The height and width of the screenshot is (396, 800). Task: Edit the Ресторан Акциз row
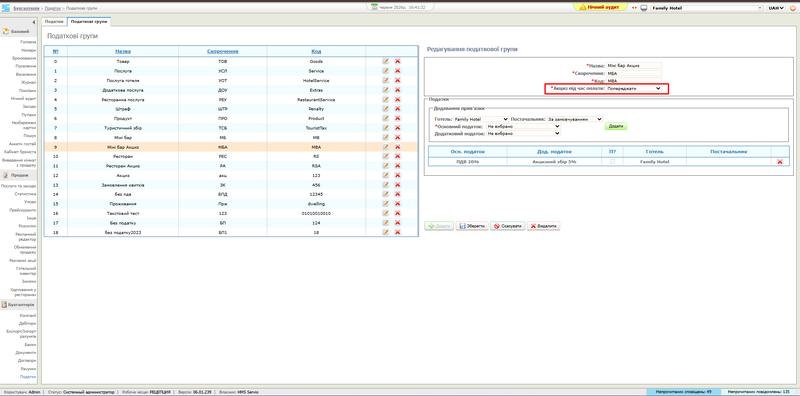pos(386,166)
